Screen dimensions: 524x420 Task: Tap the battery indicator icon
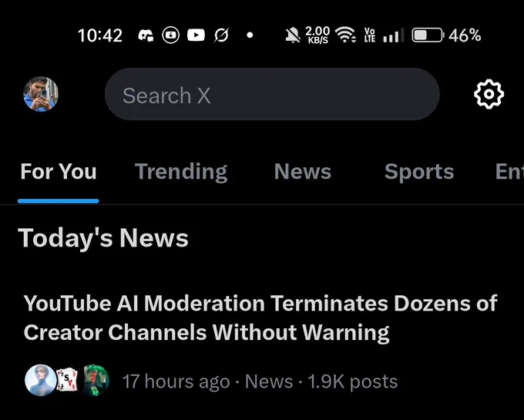(x=427, y=35)
